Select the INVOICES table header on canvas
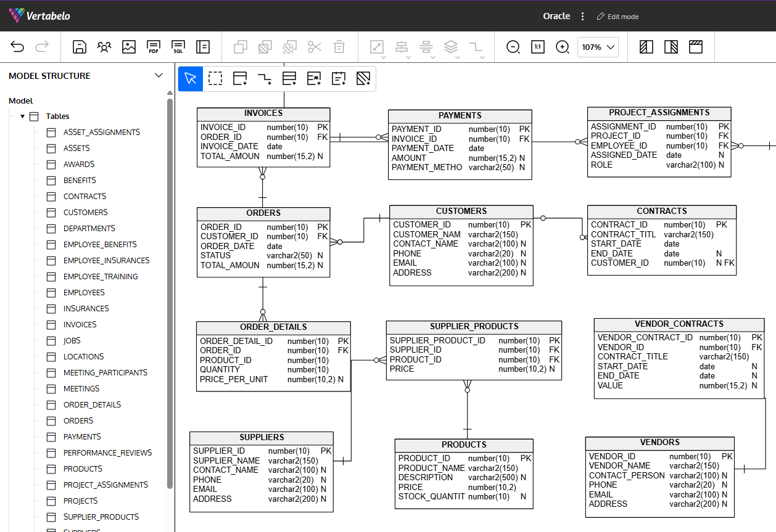 tap(263, 113)
